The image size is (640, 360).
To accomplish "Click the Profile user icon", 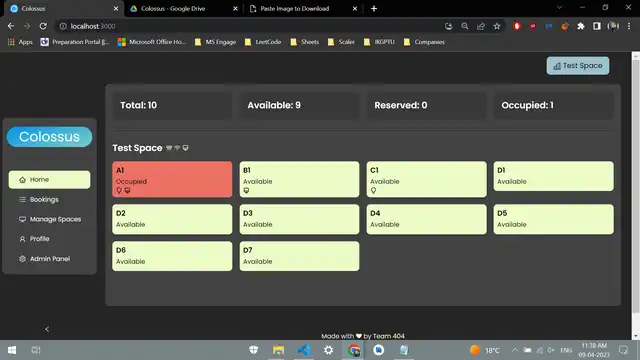I will (x=22, y=239).
